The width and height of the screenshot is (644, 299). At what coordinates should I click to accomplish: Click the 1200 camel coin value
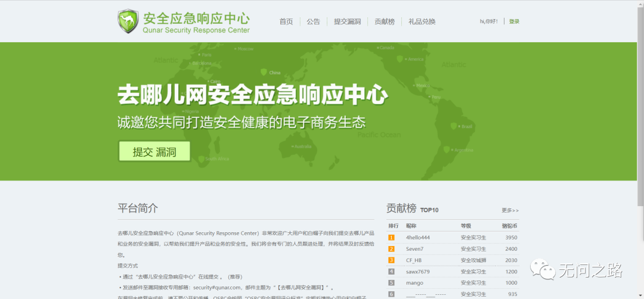(512, 272)
